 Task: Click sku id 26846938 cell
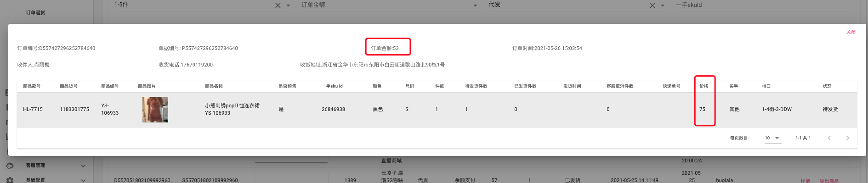click(333, 110)
